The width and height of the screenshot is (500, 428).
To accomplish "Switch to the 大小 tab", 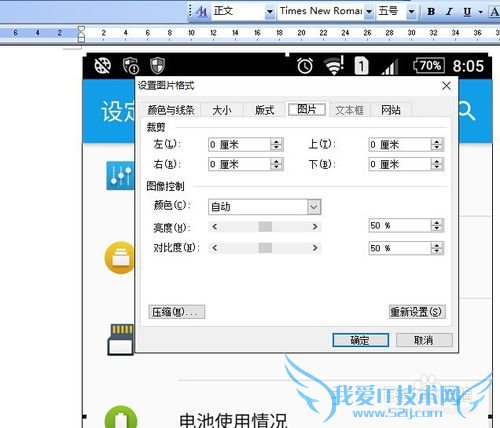I will click(x=222, y=110).
